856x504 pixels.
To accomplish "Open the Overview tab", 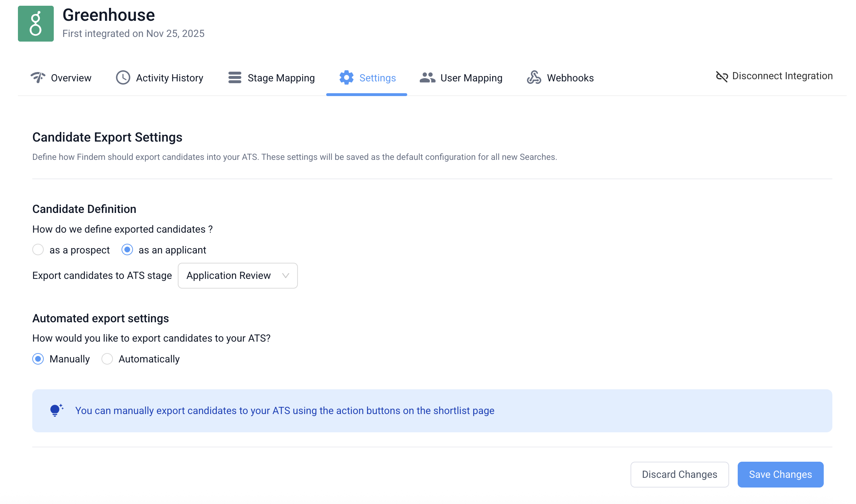I will tap(61, 78).
